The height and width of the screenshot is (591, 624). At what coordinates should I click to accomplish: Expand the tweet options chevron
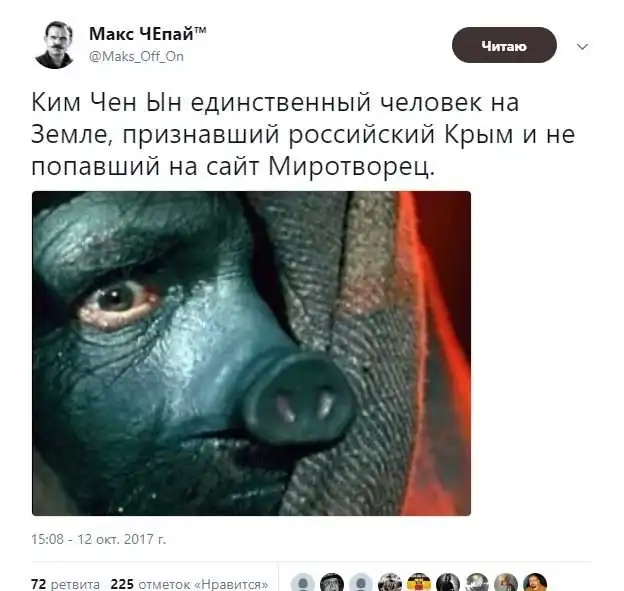pos(582,47)
